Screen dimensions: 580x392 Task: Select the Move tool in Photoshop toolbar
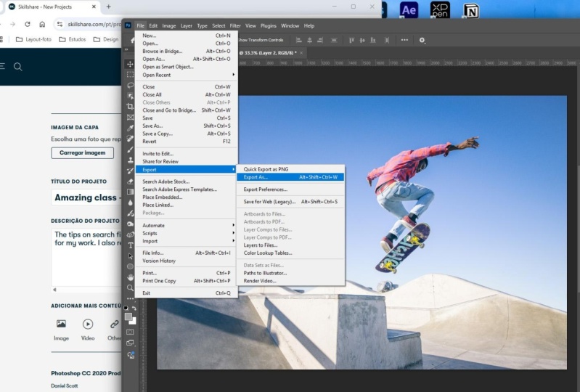130,64
